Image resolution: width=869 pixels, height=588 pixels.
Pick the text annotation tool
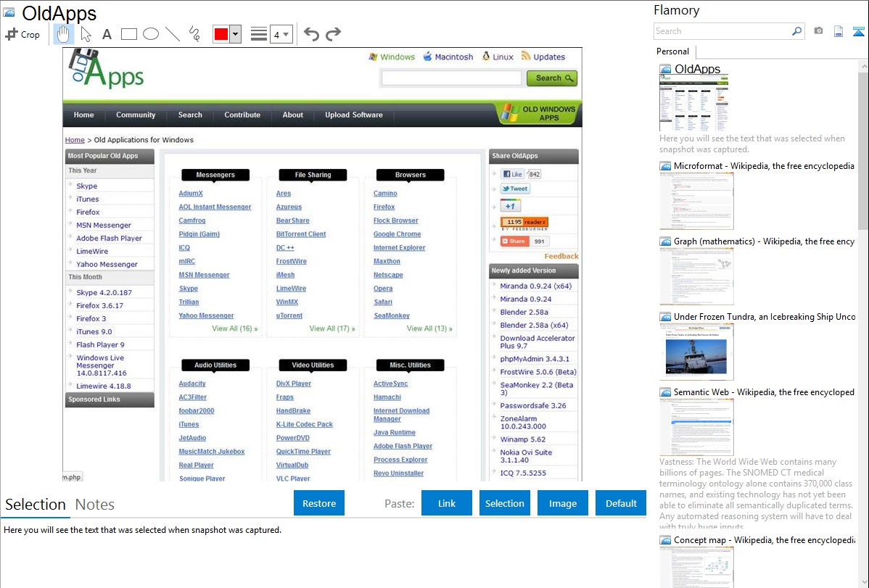107,34
